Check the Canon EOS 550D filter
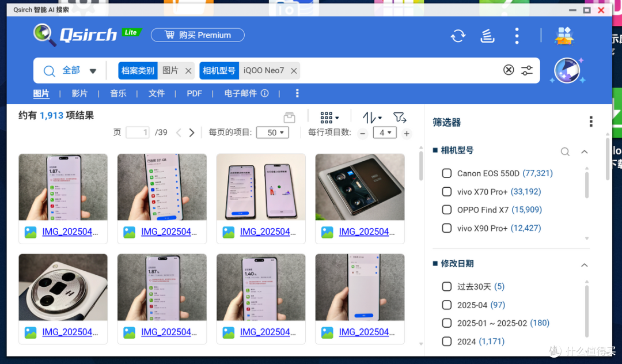 pos(447,173)
